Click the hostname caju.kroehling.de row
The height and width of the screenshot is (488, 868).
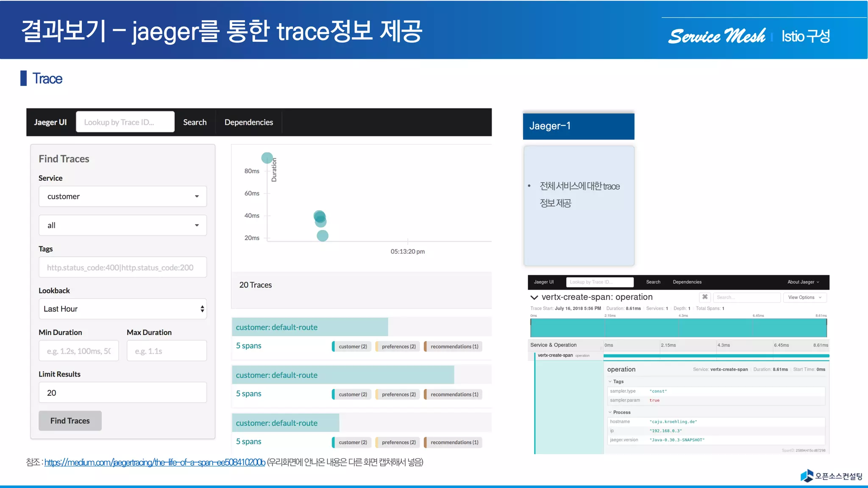click(716, 422)
